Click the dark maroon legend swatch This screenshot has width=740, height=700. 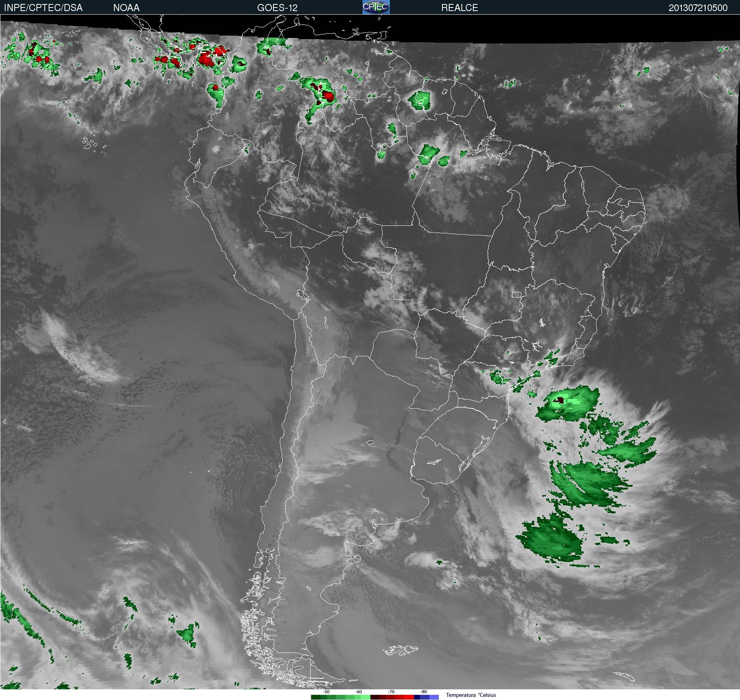coord(375,697)
